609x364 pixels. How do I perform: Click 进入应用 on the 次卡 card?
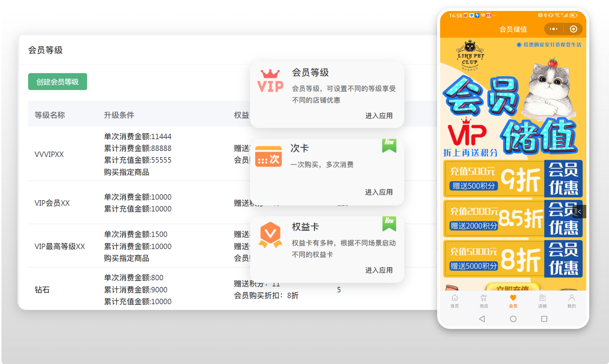pyautogui.click(x=379, y=192)
